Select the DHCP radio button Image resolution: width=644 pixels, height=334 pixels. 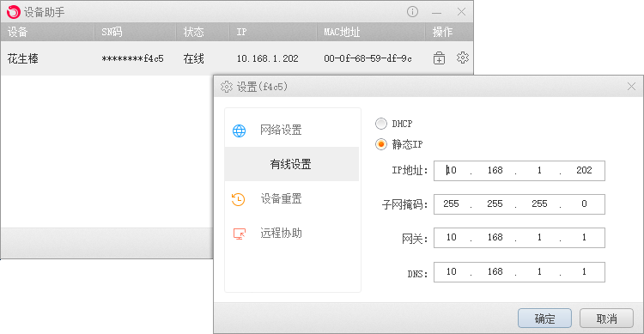[x=381, y=124]
